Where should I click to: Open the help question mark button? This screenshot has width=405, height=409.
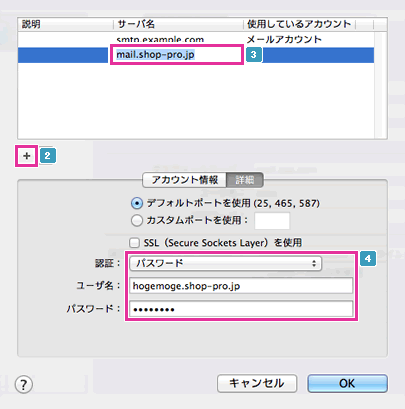24,385
